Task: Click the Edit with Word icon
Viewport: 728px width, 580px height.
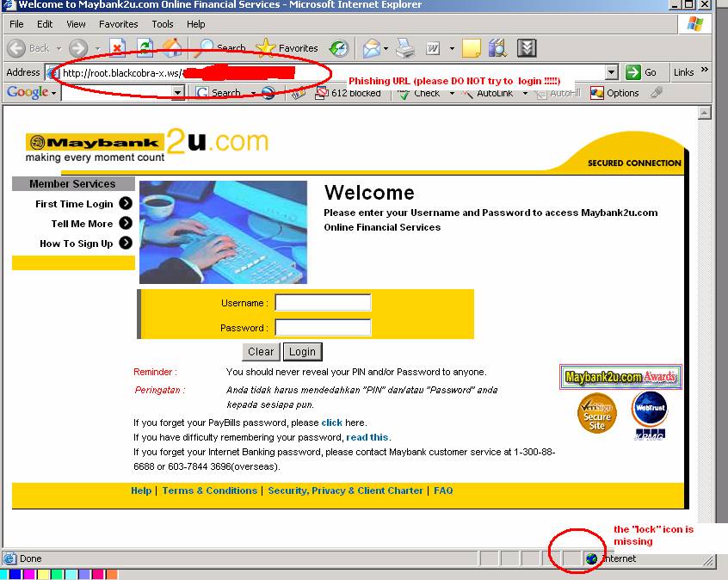Action: point(433,48)
